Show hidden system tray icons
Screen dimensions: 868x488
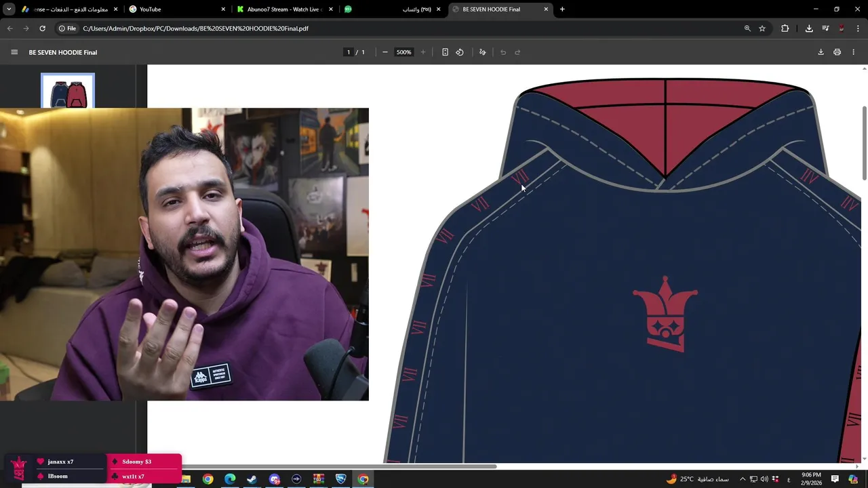[743, 479]
